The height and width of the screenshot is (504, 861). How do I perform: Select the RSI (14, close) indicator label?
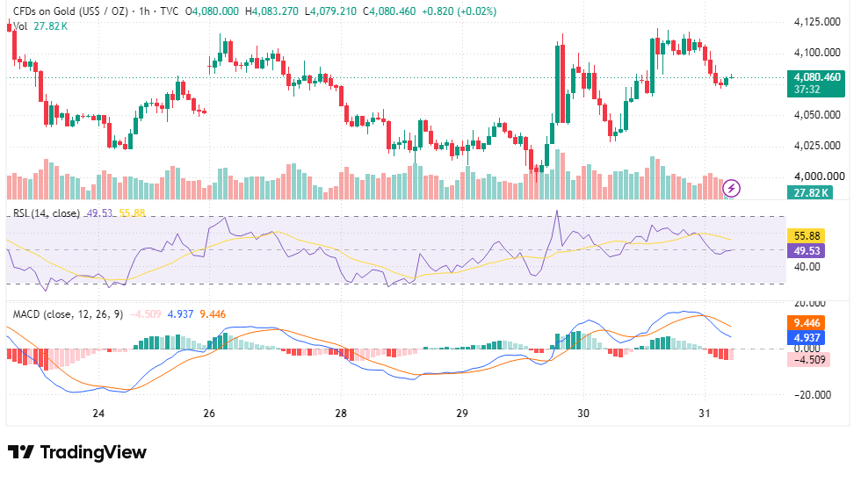(x=47, y=213)
